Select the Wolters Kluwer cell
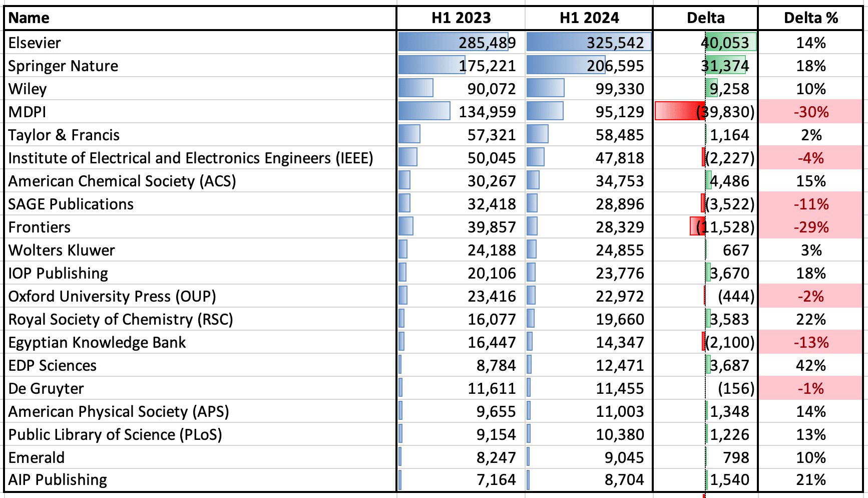Viewport: 868px width, 498px height. 200,250
